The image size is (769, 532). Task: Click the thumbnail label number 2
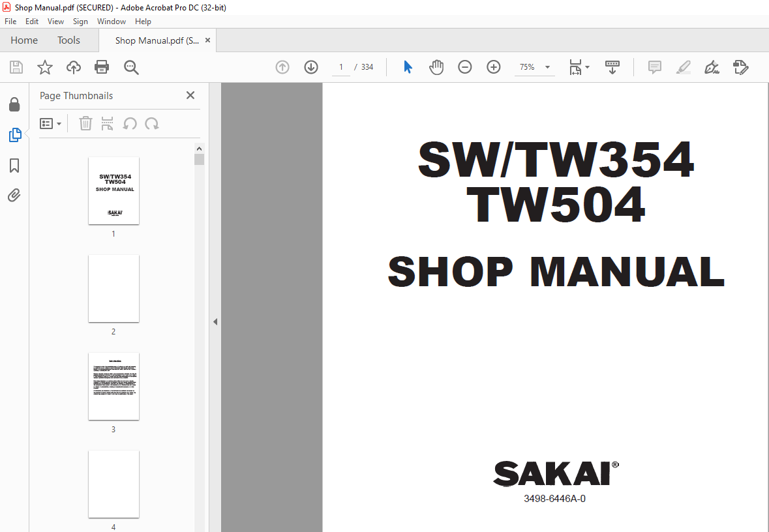[x=113, y=331]
